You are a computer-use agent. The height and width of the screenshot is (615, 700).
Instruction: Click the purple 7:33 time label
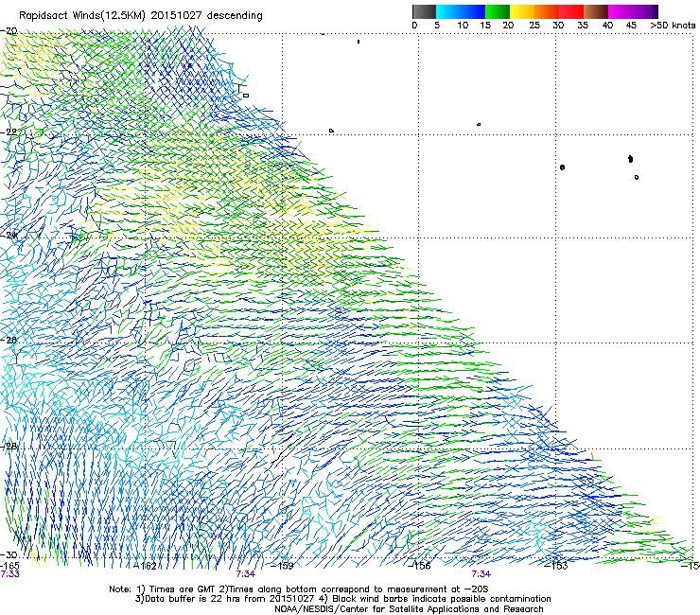click(9, 574)
